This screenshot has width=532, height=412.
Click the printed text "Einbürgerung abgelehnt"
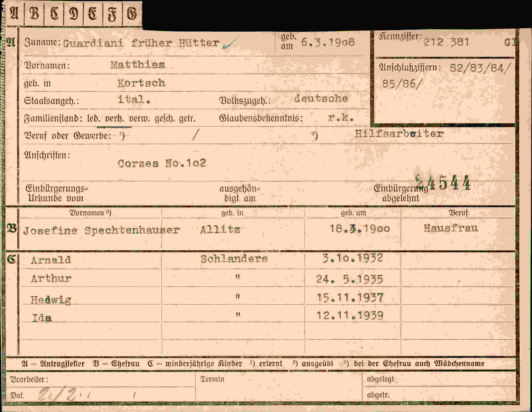pyautogui.click(x=401, y=193)
